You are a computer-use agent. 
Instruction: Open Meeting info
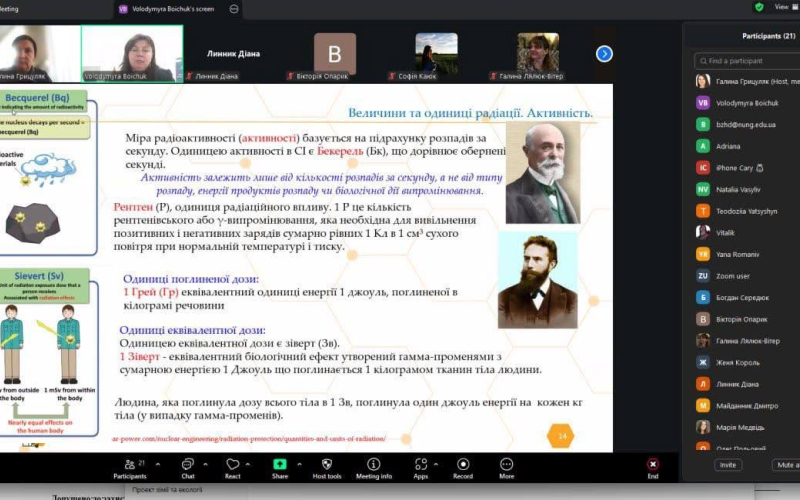click(x=373, y=467)
